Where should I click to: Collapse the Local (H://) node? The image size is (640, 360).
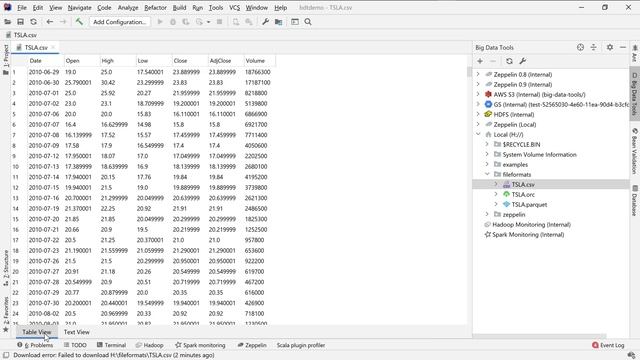(478, 134)
